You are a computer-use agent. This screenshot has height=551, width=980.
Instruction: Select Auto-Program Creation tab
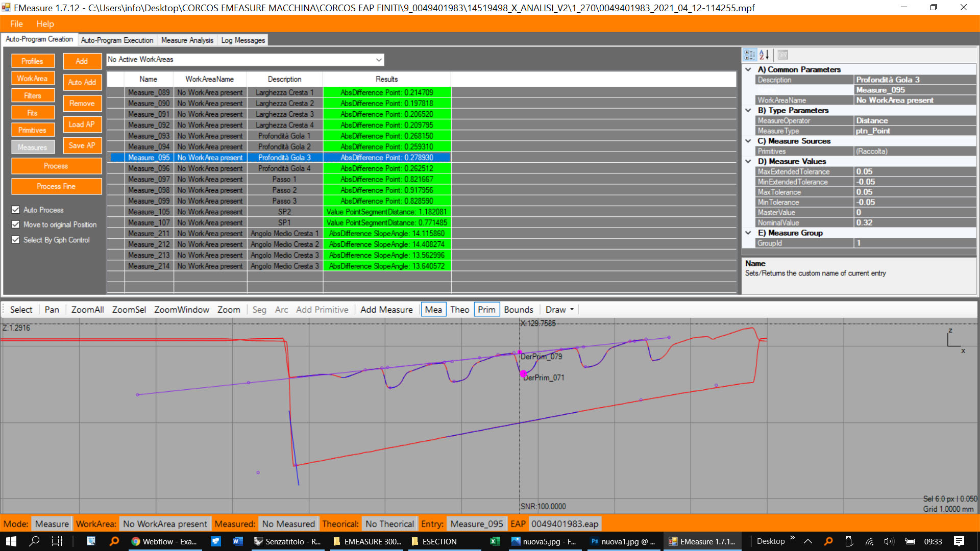coord(39,39)
